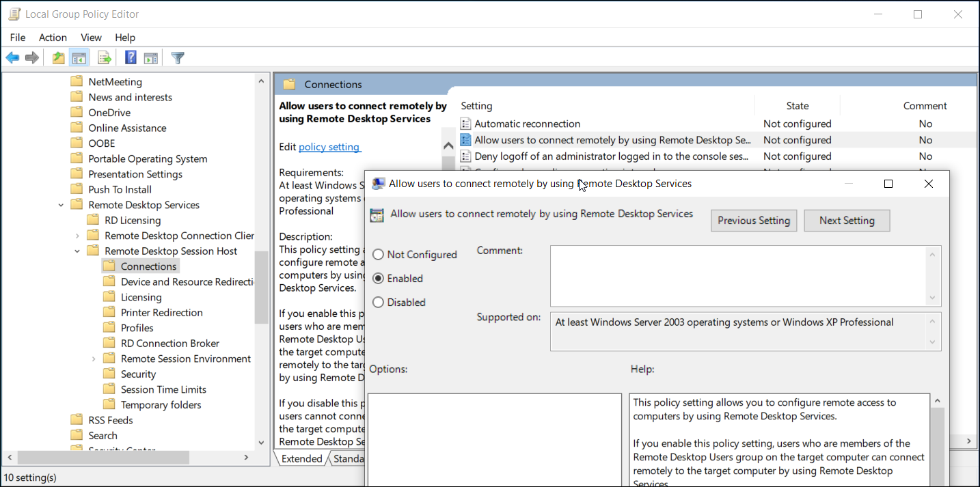Collapse the Remote Desktop Services node
980x487 pixels.
click(x=61, y=205)
